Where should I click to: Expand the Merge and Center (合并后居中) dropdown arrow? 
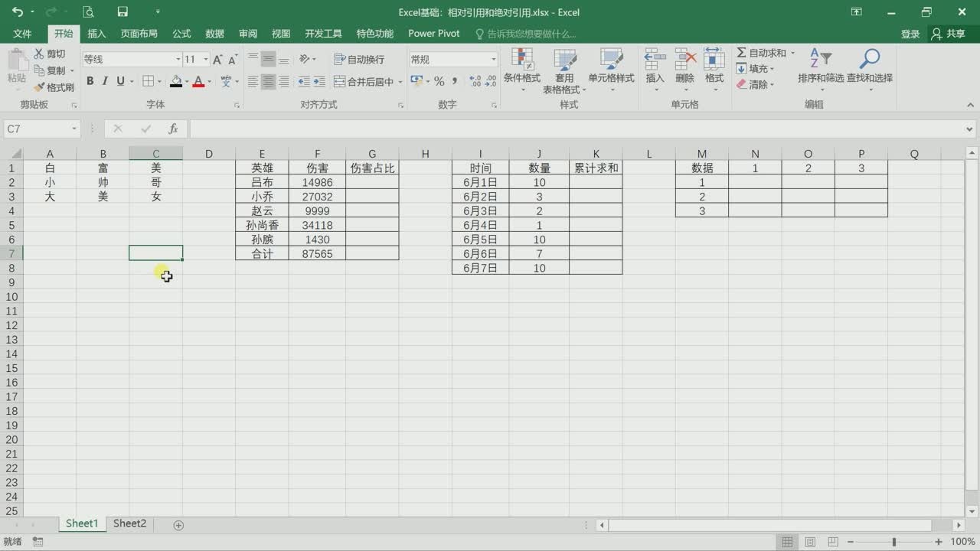400,82
